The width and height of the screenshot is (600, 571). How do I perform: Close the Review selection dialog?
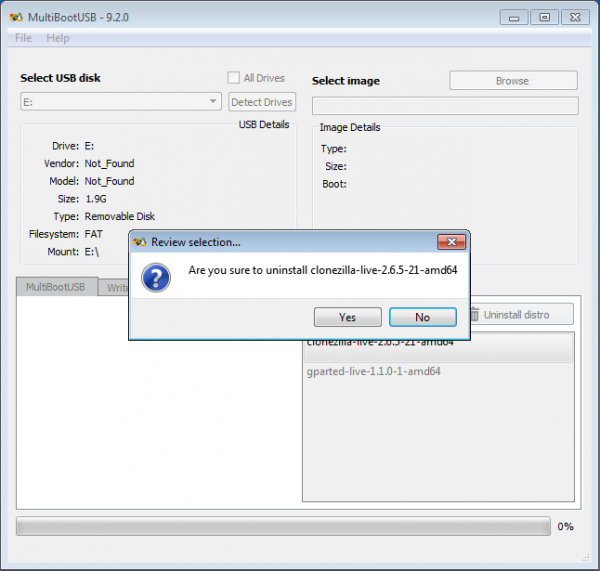452,242
